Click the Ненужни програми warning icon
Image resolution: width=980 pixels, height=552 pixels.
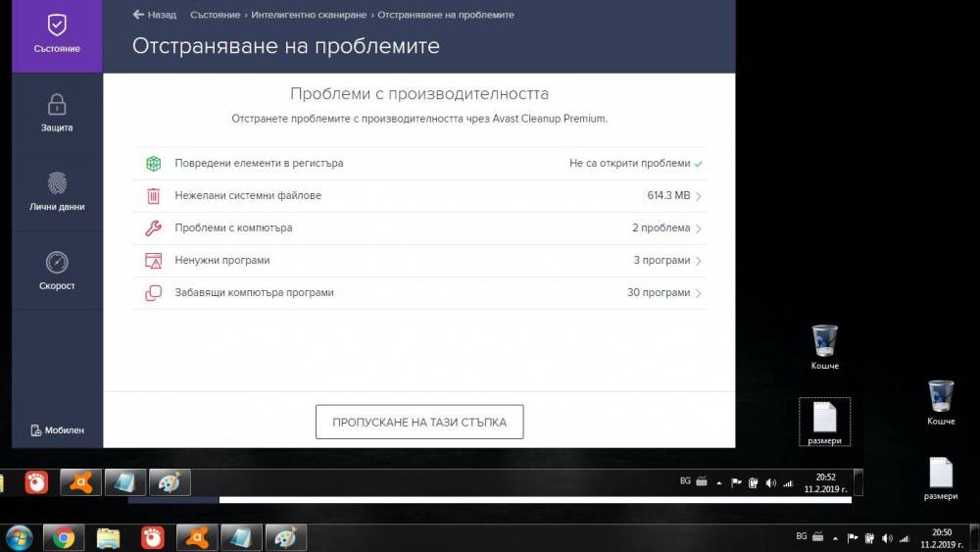click(x=153, y=261)
